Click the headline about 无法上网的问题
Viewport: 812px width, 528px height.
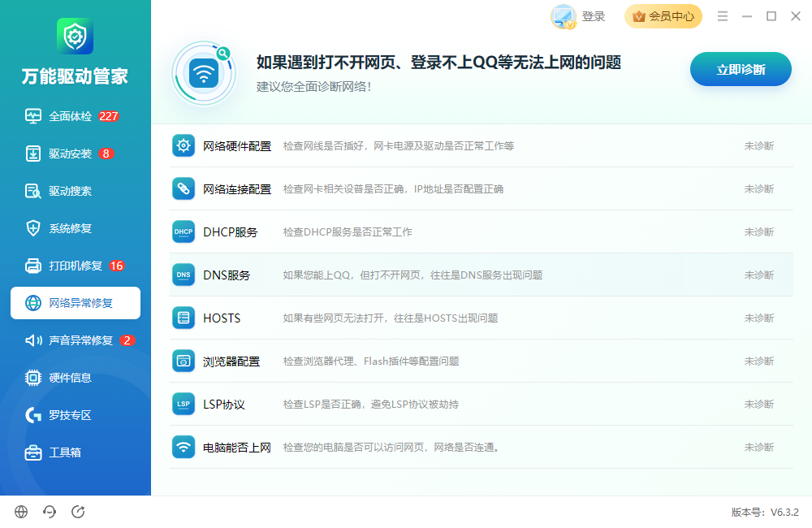pyautogui.click(x=438, y=63)
